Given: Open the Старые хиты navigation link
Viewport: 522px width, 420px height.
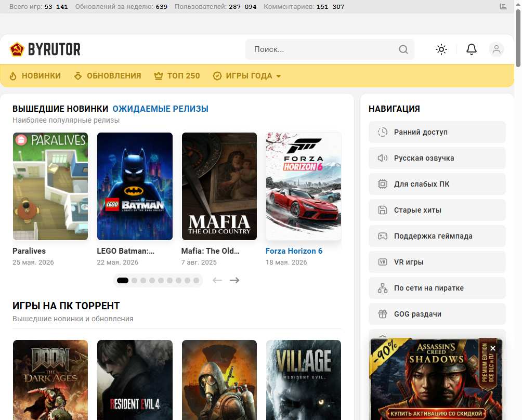Looking at the screenshot, I should click(x=437, y=210).
